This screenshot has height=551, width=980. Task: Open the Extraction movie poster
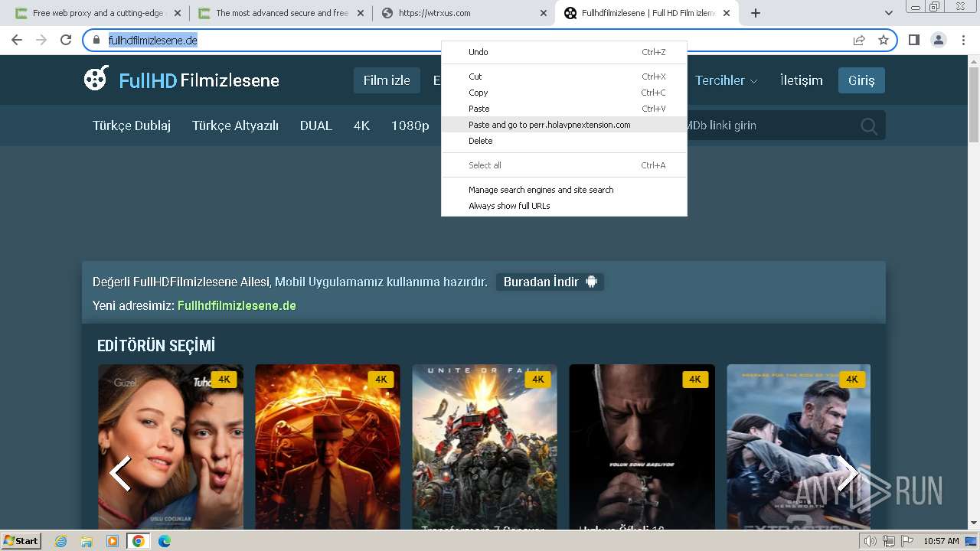click(x=799, y=447)
